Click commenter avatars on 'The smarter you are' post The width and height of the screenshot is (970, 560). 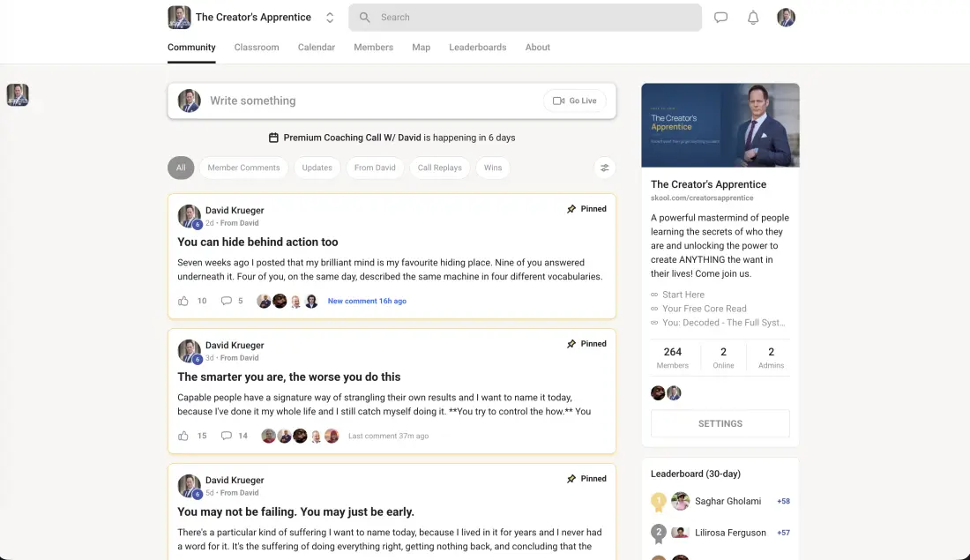pyautogui.click(x=300, y=436)
